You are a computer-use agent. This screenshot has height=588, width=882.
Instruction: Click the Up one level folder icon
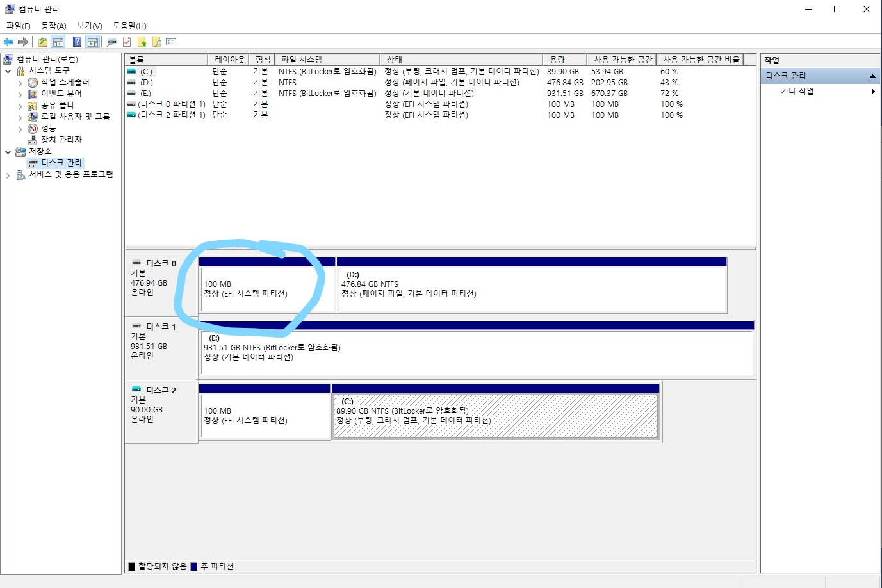(42, 42)
